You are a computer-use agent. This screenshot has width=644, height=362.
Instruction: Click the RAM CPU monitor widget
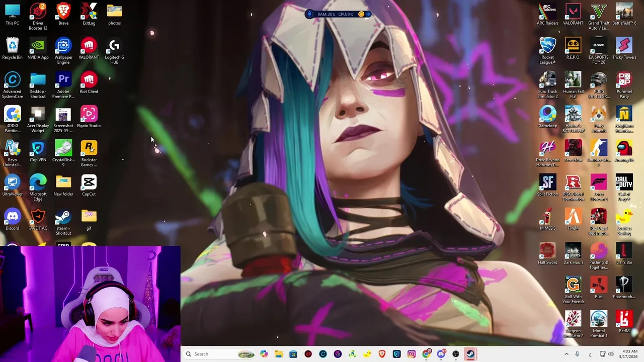click(338, 14)
